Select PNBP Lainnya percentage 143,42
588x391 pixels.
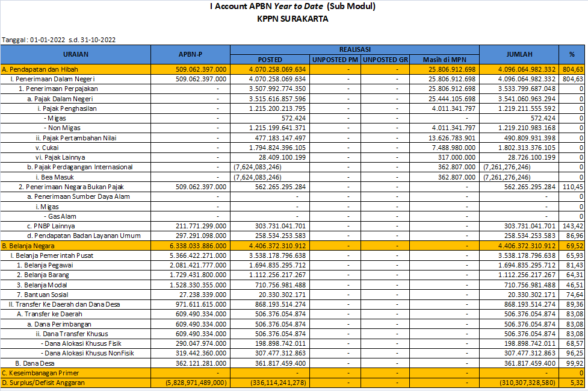tap(573, 227)
